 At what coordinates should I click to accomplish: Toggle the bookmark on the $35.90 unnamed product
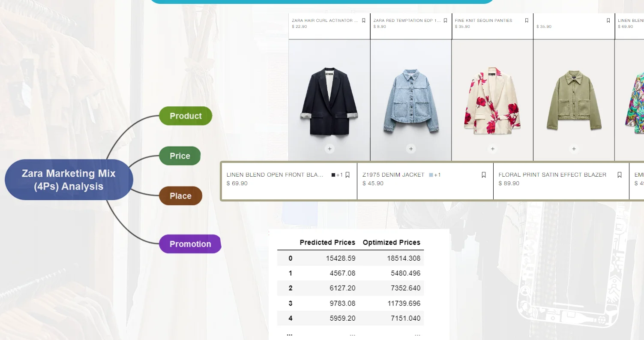608,20
